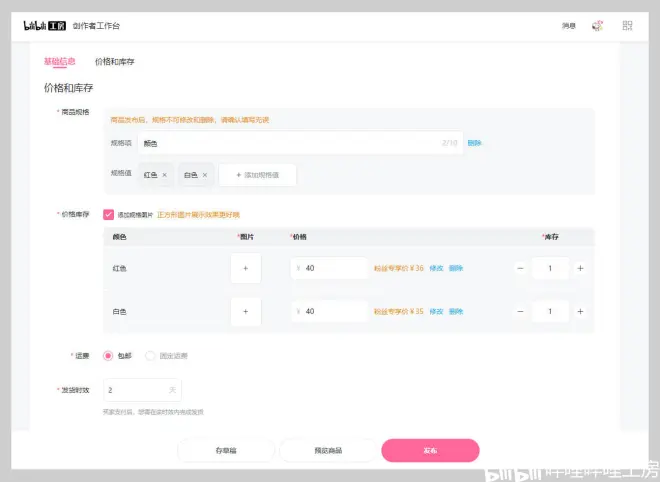The height and width of the screenshot is (482, 660).
Task: Add image for the 白色 row
Action: [245, 312]
